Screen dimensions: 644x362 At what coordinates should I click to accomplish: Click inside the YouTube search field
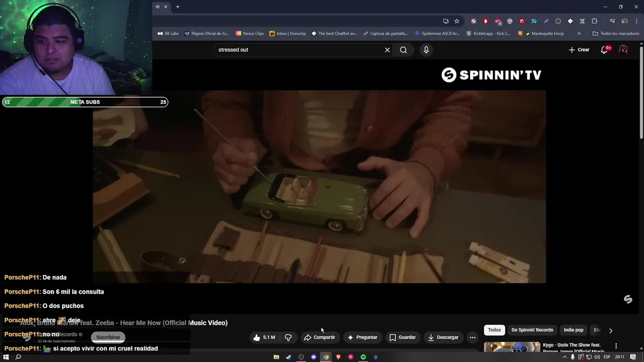pyautogui.click(x=300, y=50)
